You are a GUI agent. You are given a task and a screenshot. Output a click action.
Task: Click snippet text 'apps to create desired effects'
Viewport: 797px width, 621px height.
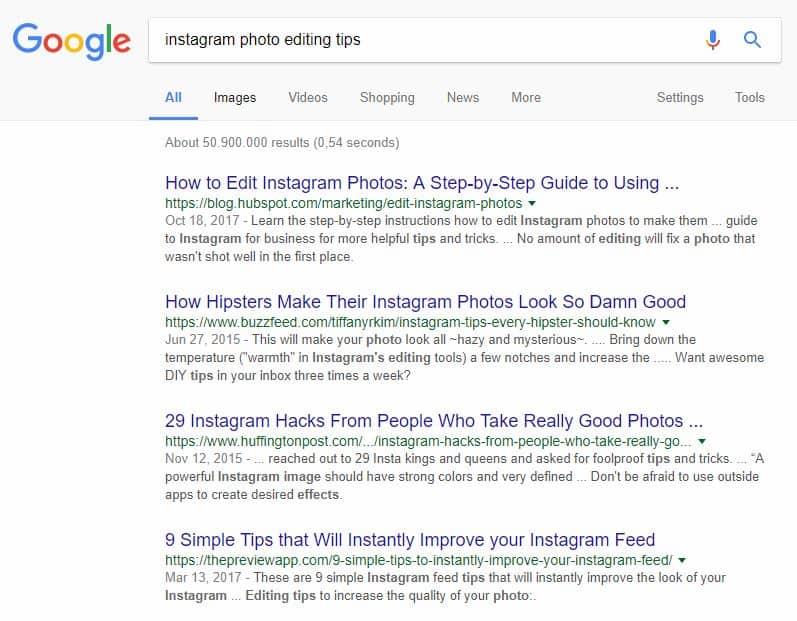click(253, 494)
